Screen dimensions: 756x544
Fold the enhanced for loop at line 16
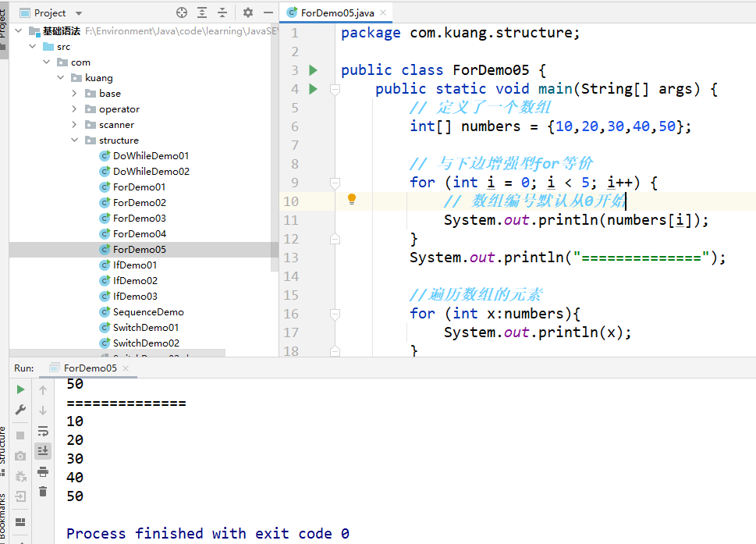[335, 315]
